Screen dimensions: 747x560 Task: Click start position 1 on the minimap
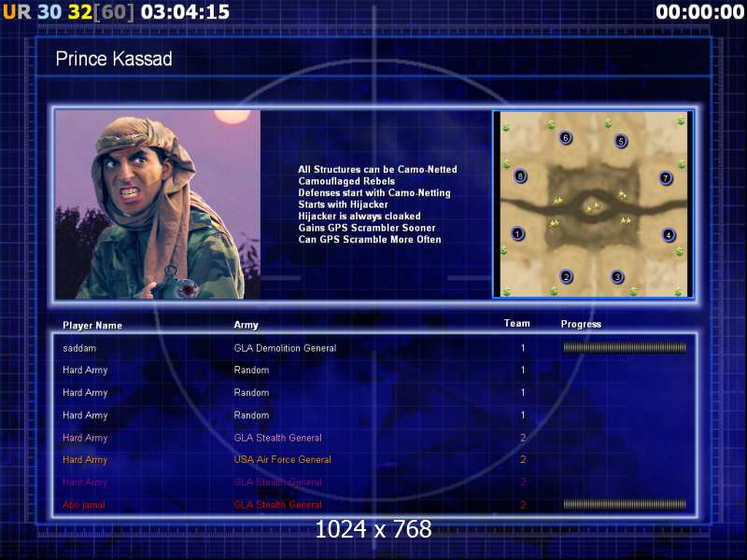coord(518,233)
